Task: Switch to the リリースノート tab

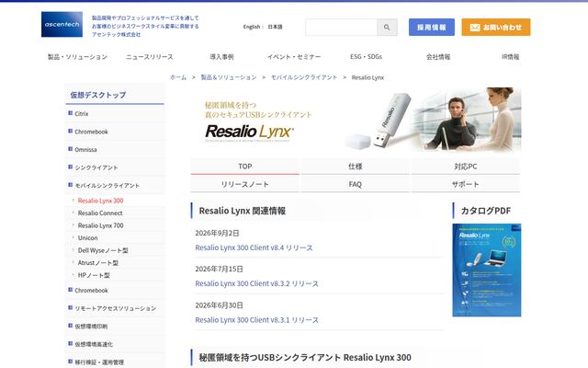Action: point(245,184)
